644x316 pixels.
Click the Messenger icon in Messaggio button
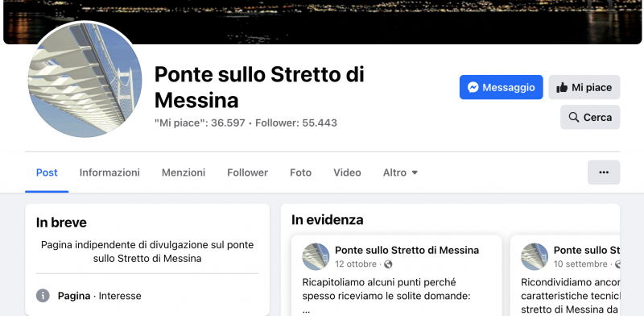pyautogui.click(x=473, y=87)
